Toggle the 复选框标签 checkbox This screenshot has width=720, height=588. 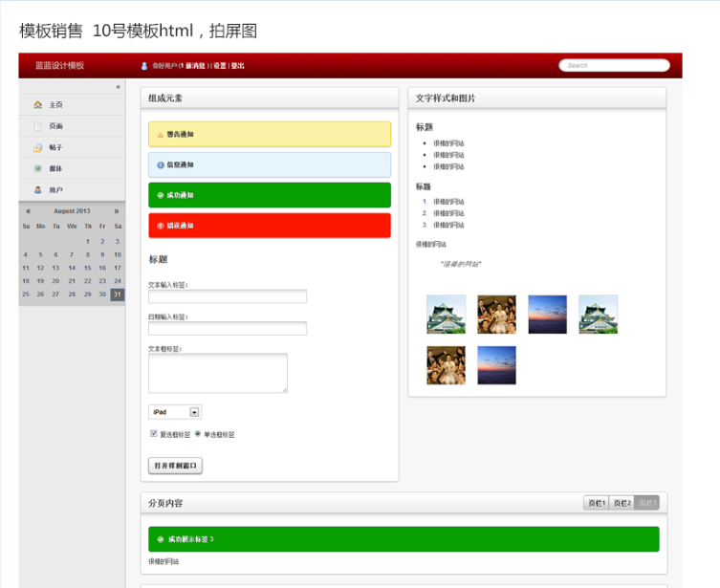point(153,433)
